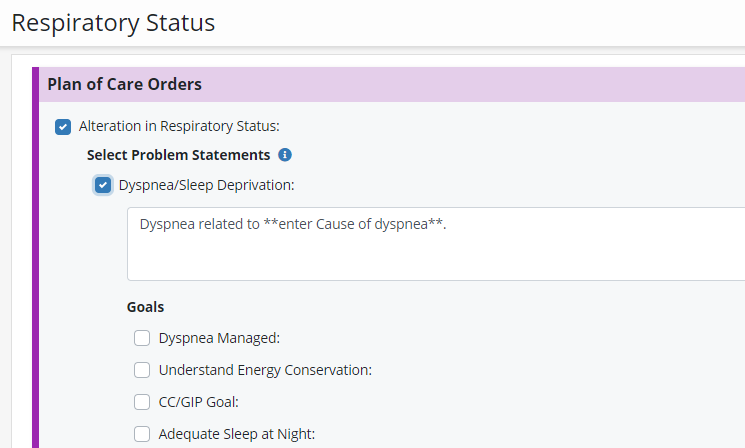Uncheck the Dyspnea/Sleep Deprivation checkbox
Image resolution: width=745 pixels, height=448 pixels.
103,185
